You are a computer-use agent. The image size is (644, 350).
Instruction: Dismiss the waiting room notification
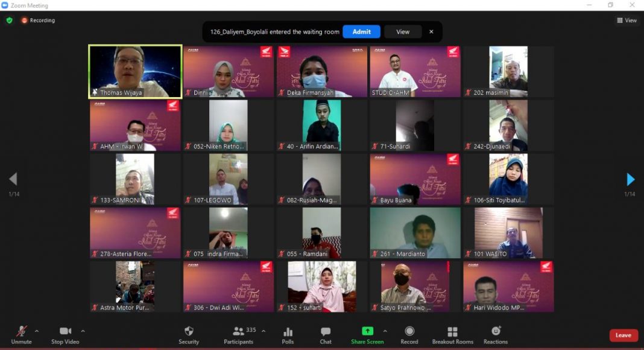[431, 32]
